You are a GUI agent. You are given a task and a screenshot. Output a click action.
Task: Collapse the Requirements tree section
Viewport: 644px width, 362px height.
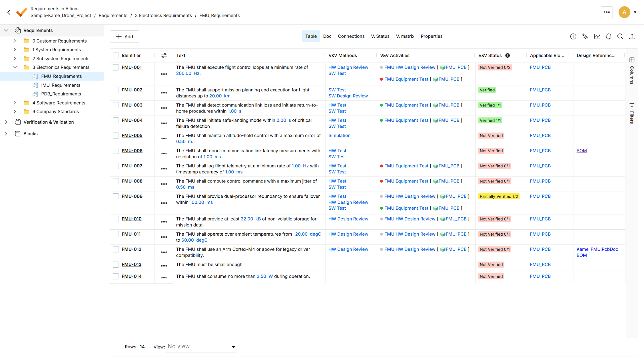(x=6, y=30)
